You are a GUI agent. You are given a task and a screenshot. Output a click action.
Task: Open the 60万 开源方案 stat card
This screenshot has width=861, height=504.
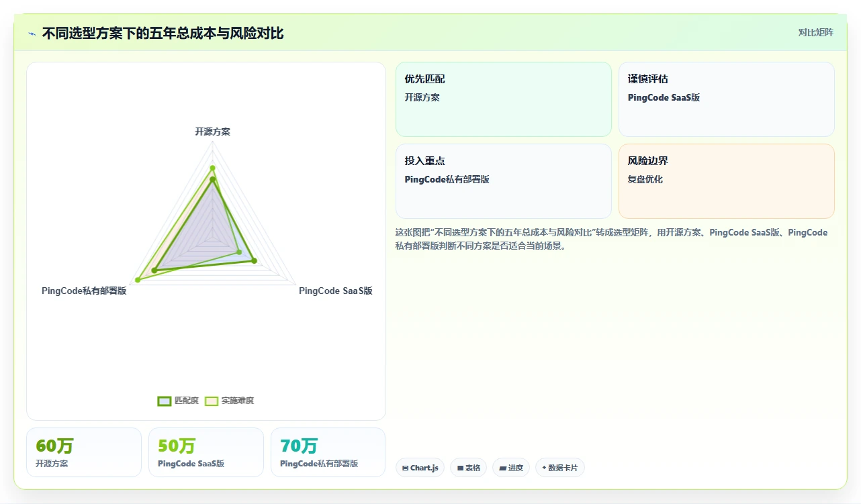(84, 452)
